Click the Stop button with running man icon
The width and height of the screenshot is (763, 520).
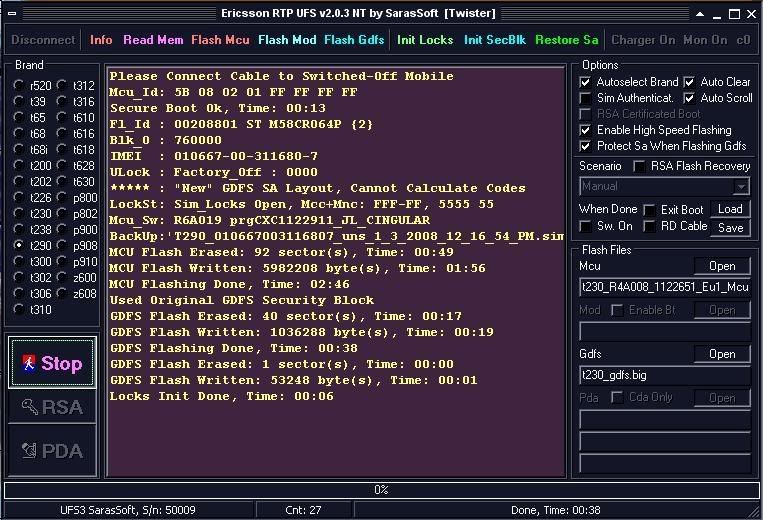click(x=52, y=363)
